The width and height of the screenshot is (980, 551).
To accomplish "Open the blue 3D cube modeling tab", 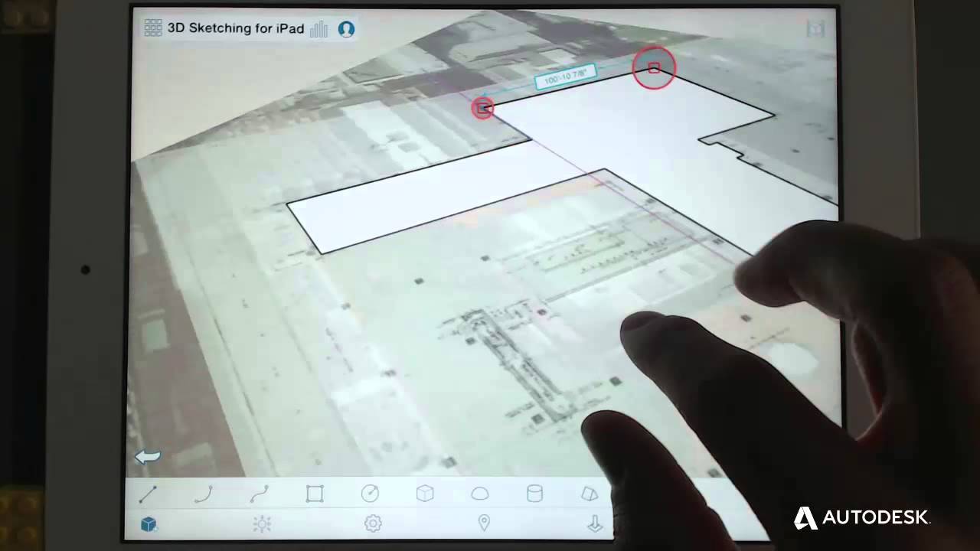I will tap(149, 524).
